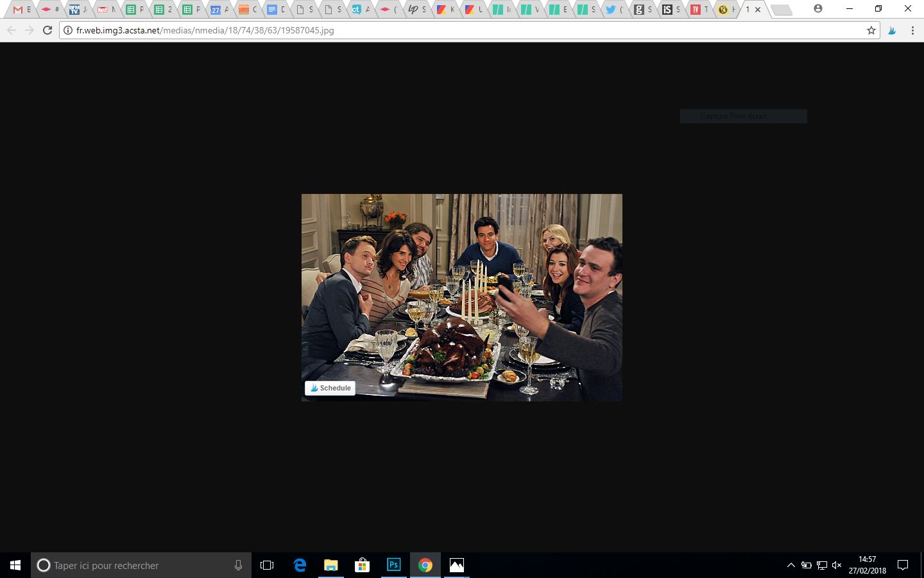Open a new tab
Image resolution: width=924 pixels, height=578 pixels.
click(x=780, y=10)
